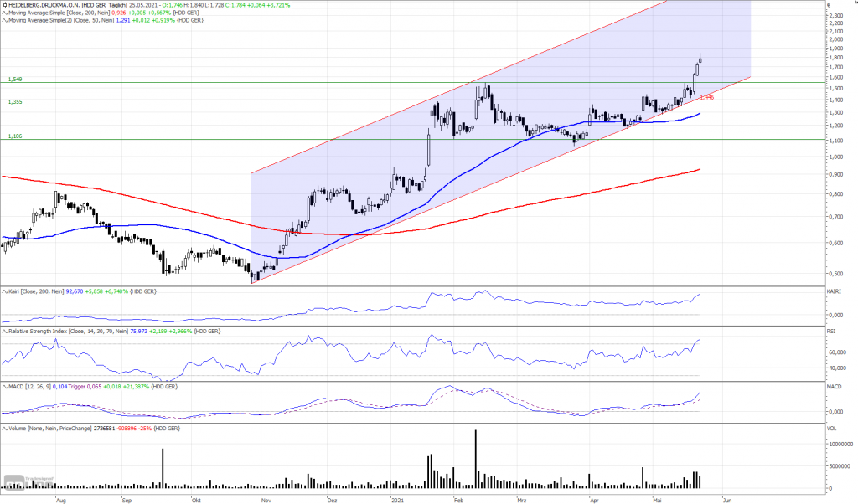Click the Kairi [Close, 200, Nein] label

coord(36,291)
